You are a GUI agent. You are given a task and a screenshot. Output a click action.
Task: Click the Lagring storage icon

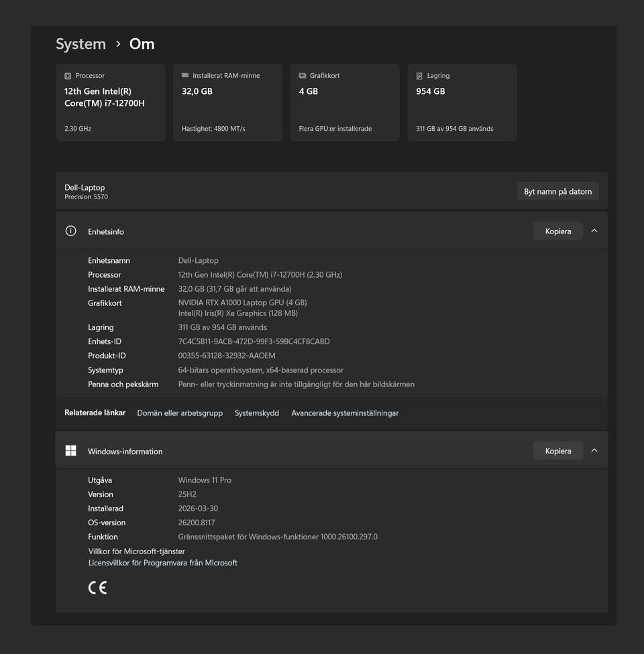coord(419,76)
